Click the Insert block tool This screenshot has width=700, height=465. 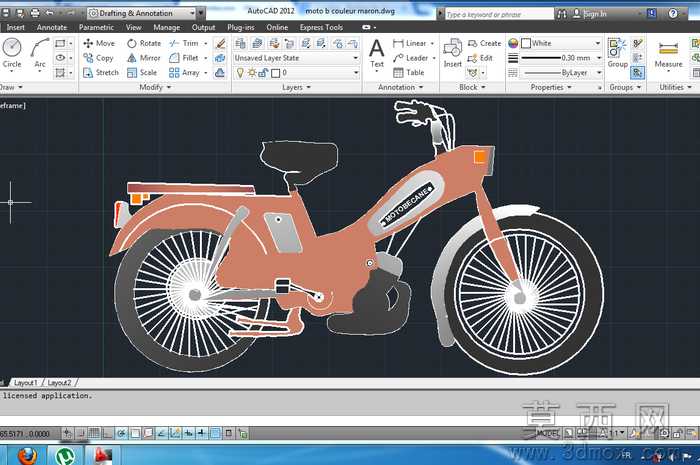click(452, 54)
